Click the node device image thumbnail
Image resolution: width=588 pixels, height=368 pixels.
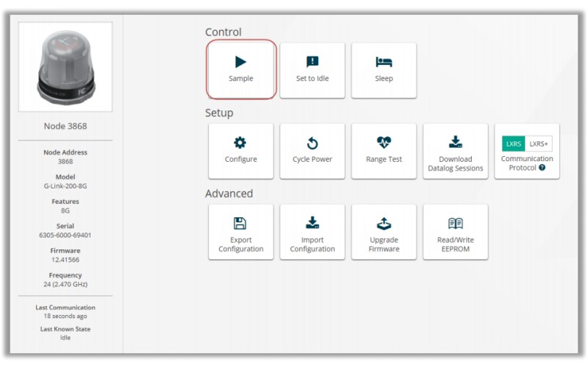click(65, 68)
